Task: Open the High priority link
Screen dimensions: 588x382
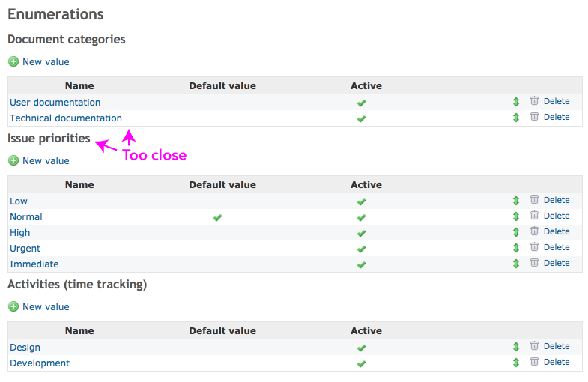Action: [20, 233]
